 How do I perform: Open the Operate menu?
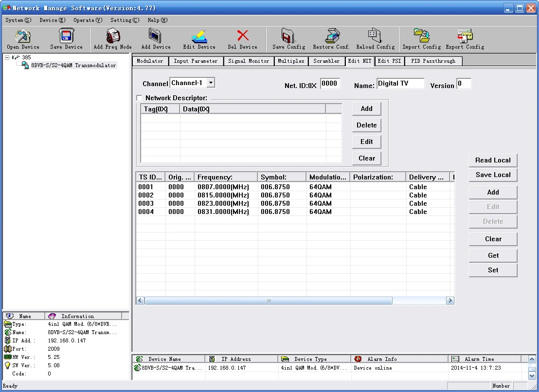click(88, 20)
